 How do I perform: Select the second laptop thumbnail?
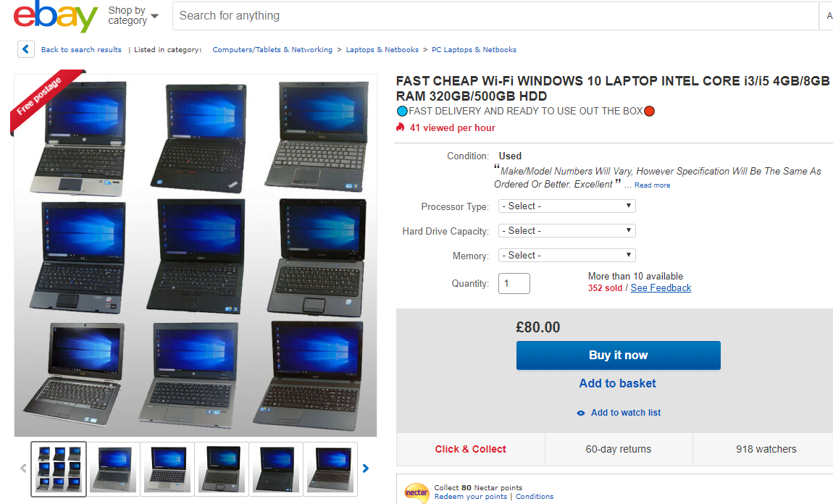click(114, 469)
